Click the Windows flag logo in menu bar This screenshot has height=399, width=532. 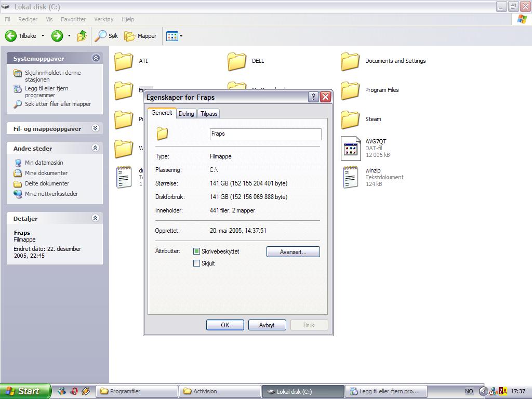[522, 19]
